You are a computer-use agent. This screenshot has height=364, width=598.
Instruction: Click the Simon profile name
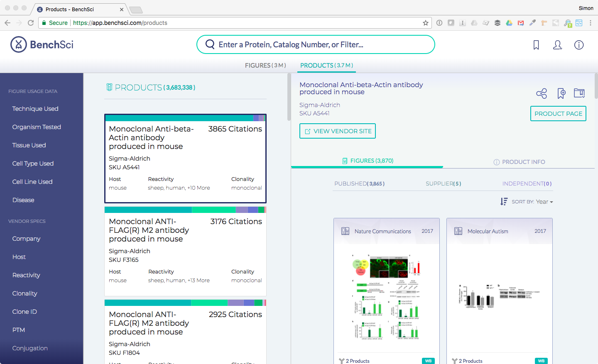(586, 8)
